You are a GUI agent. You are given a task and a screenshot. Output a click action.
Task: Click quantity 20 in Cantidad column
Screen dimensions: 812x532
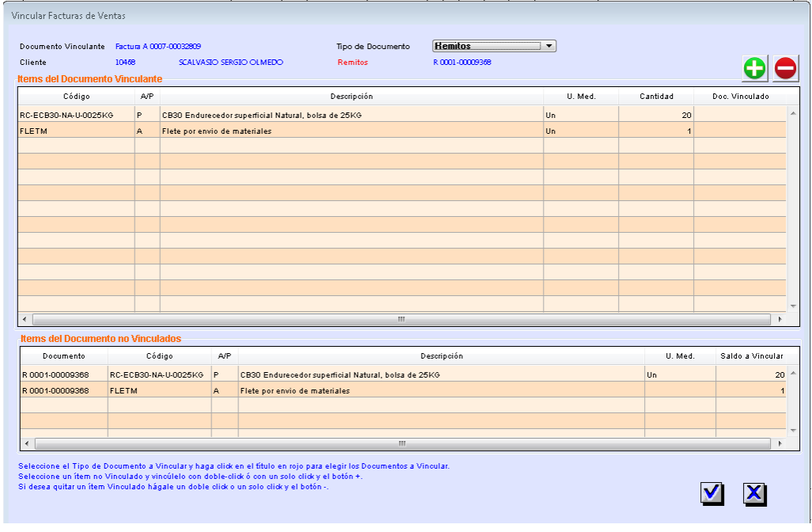656,115
